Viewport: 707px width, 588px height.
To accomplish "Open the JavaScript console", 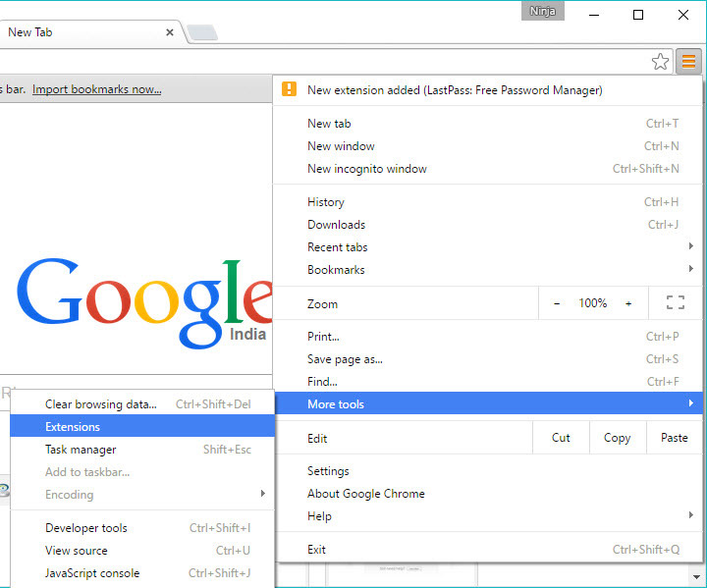I will (142, 572).
